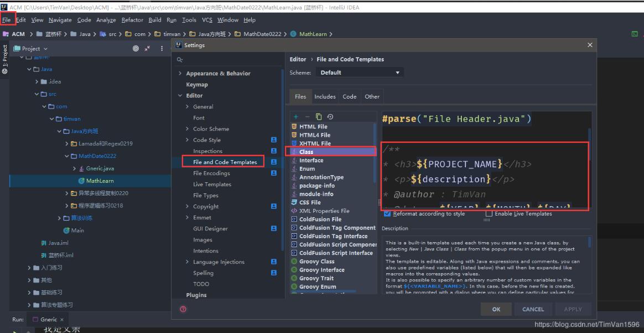Click the copy template icon
This screenshot has width=644, height=333.
click(x=319, y=117)
